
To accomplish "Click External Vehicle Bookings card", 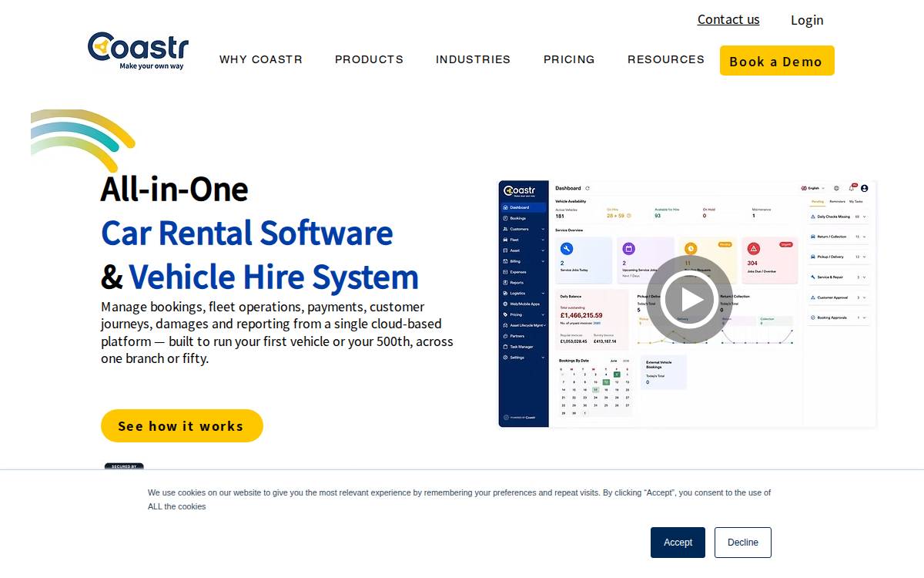I will 663,372.
